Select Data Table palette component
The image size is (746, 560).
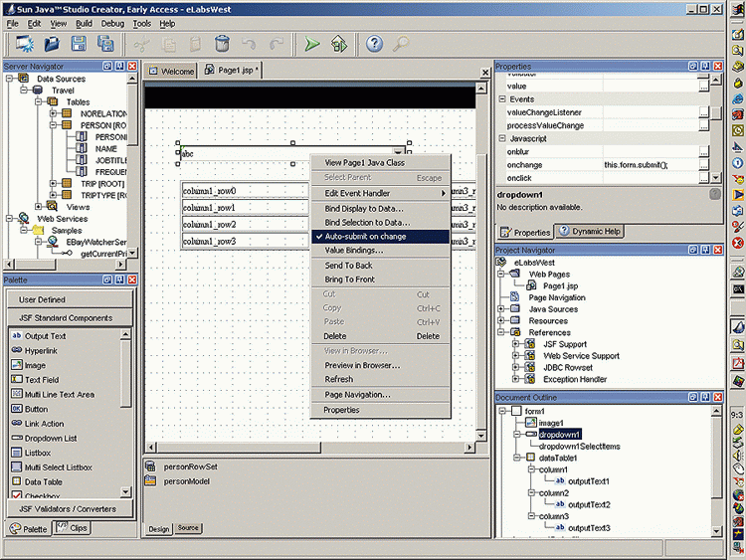pos(44,482)
